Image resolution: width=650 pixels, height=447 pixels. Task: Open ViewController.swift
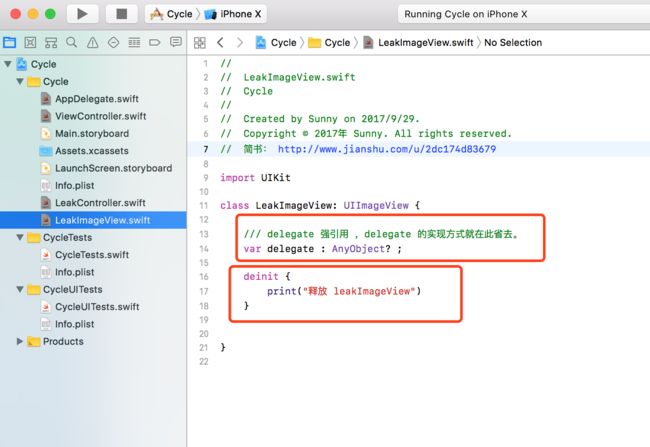click(93, 116)
